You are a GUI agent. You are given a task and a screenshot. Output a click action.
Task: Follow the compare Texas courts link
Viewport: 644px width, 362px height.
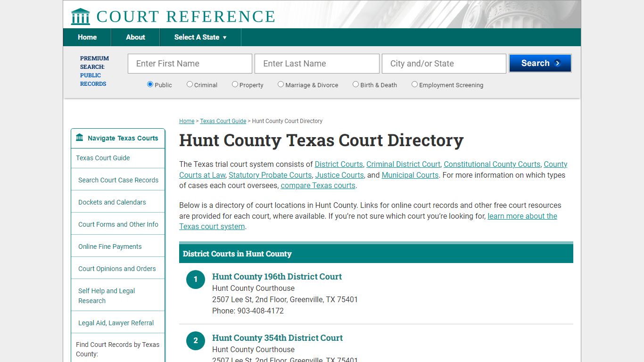[x=318, y=185]
